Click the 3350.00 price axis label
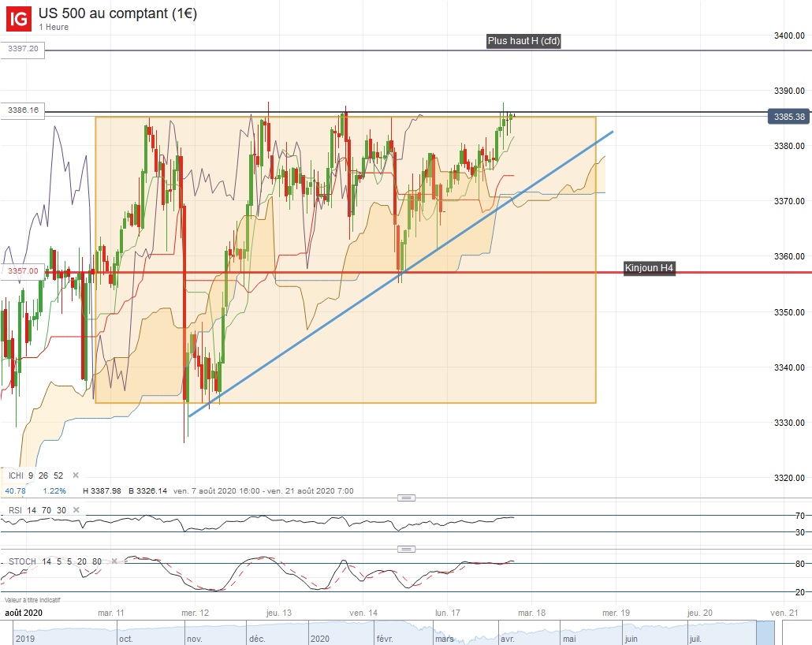Image resolution: width=812 pixels, height=645 pixels. 789,312
